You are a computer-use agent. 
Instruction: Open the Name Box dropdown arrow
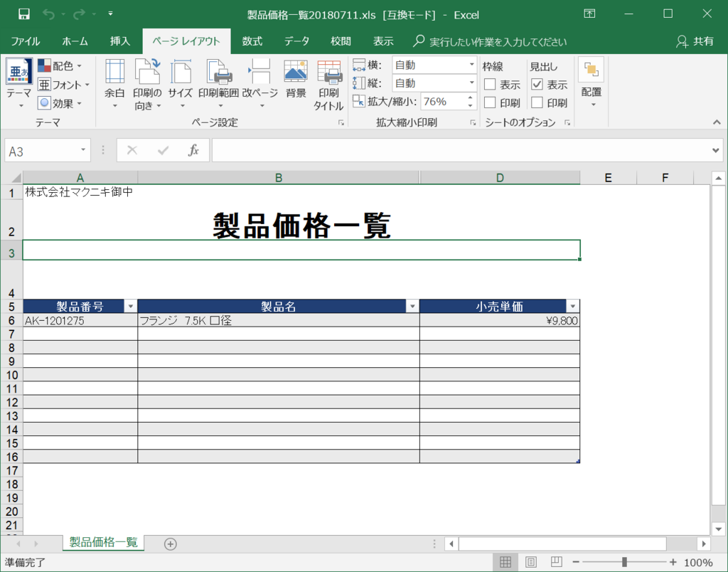point(83,150)
